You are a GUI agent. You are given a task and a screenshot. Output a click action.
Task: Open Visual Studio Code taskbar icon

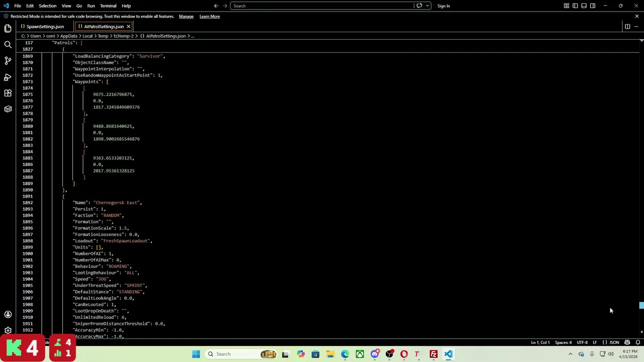(x=448, y=354)
